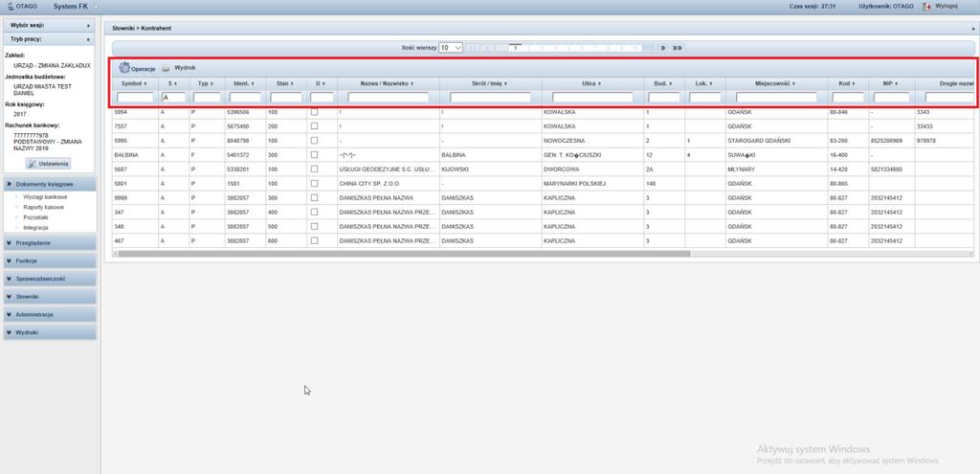Sort by Skrót / Imię column arrow

tap(505, 83)
